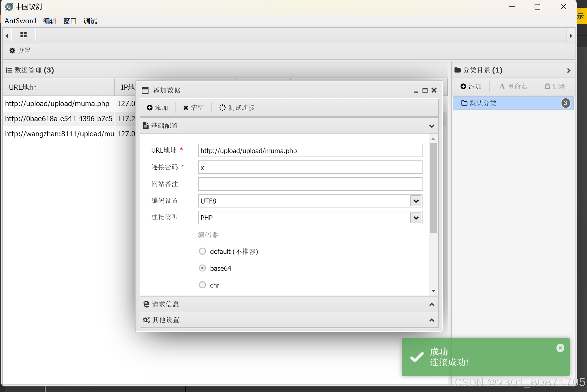Image resolution: width=587 pixels, height=392 pixels.
Task: Select the default (不推荐) encoder radio
Action: click(202, 251)
